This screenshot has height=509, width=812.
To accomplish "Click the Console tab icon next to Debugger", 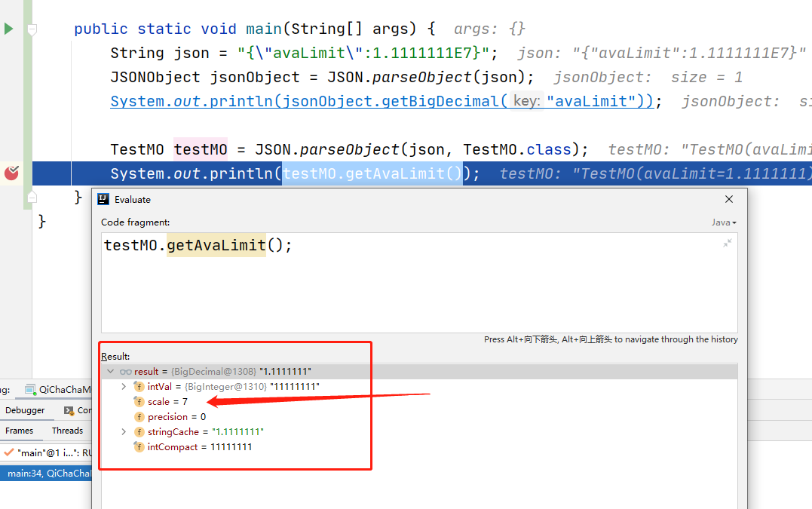I will click(x=69, y=410).
